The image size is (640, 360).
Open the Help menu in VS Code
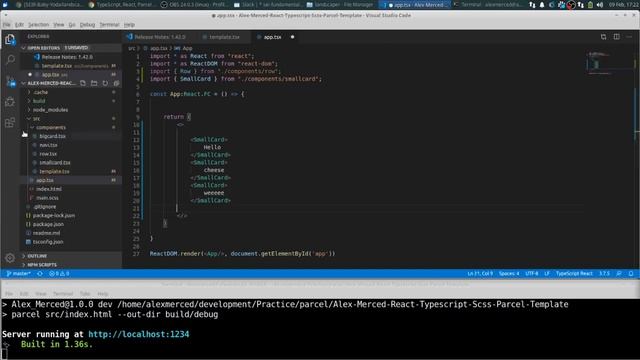click(129, 25)
